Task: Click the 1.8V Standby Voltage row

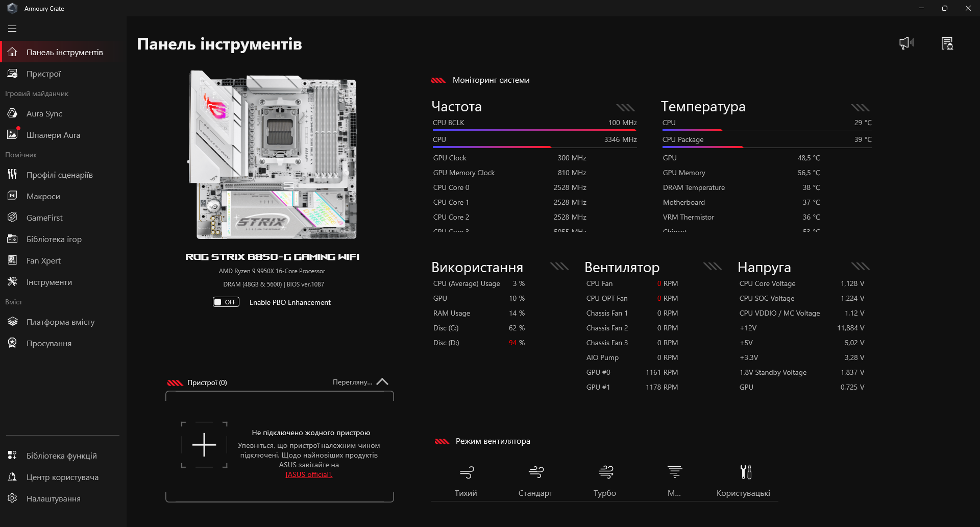Action: pos(802,372)
